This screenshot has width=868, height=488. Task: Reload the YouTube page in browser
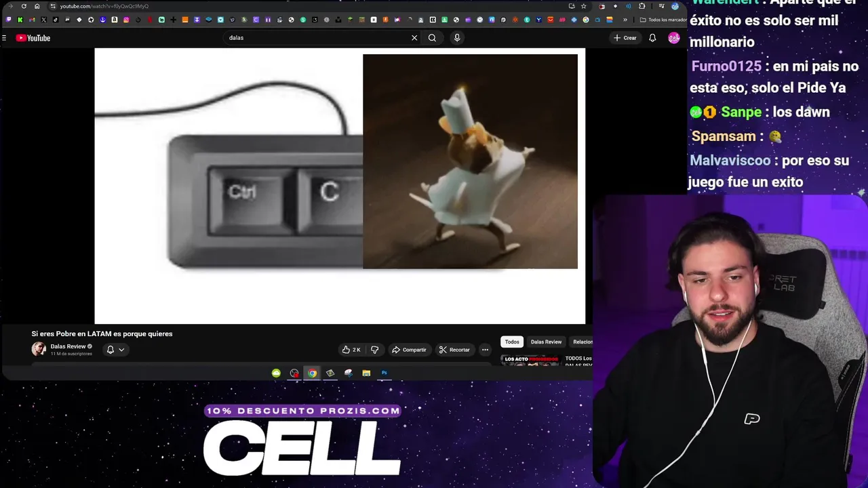24,6
